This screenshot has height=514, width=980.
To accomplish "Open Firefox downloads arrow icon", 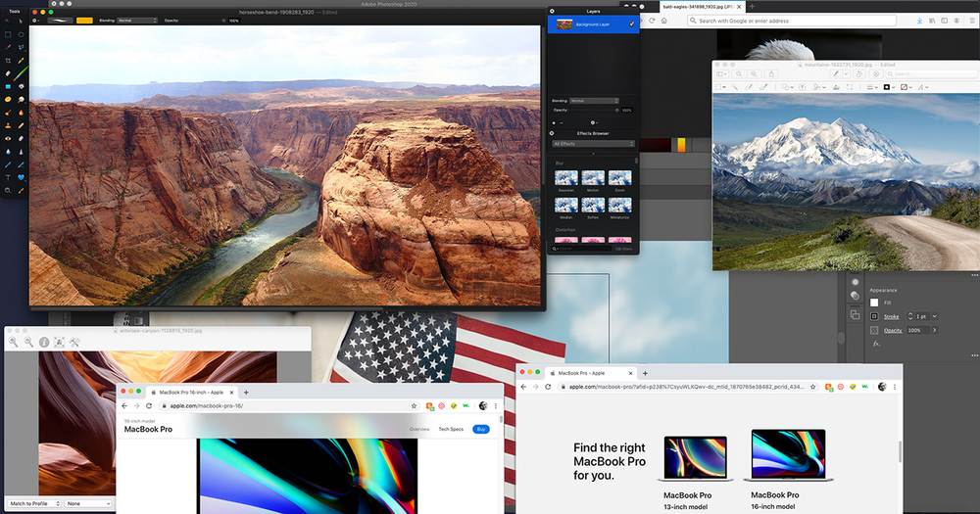I will coord(919,21).
